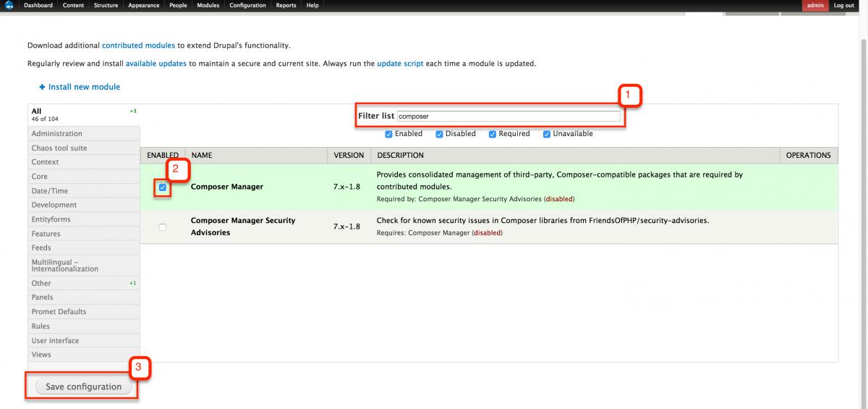Click the ENABLED column header

[163, 156]
